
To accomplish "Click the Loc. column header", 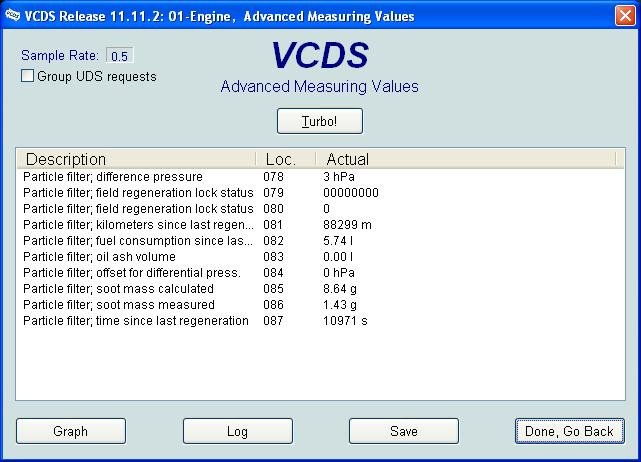I will (286, 159).
